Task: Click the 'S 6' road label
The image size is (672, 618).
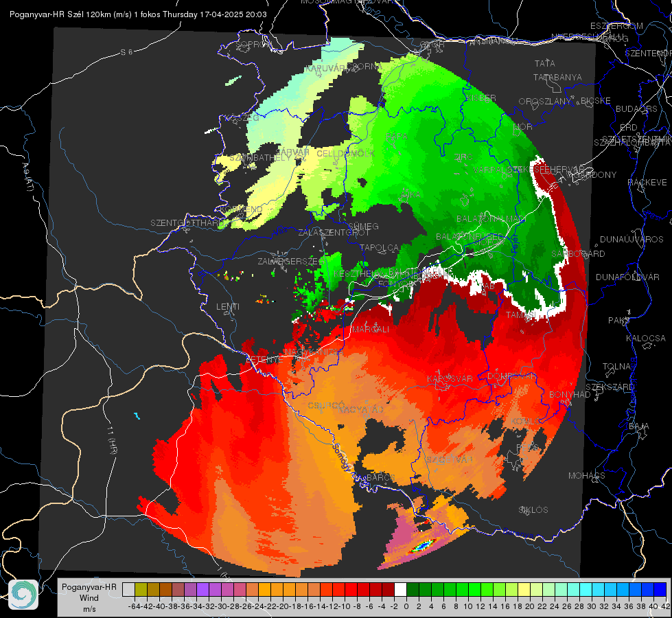Action: click(126, 52)
